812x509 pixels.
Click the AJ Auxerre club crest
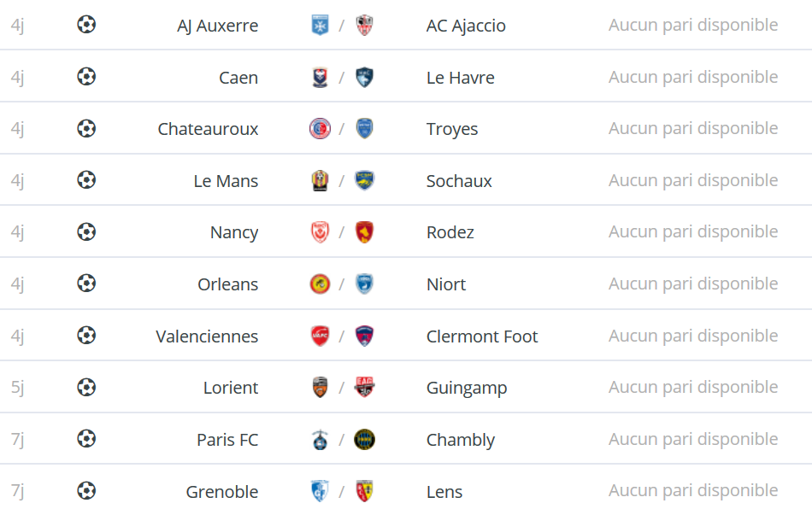(320, 25)
